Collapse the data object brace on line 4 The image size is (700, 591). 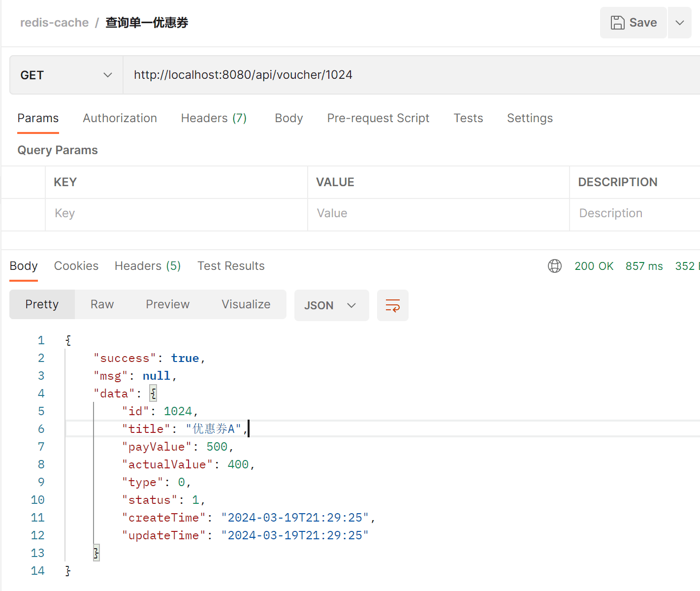tap(153, 394)
